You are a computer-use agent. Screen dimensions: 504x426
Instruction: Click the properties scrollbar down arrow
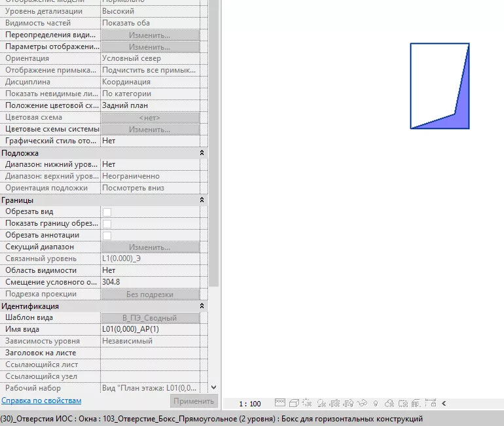point(213,387)
